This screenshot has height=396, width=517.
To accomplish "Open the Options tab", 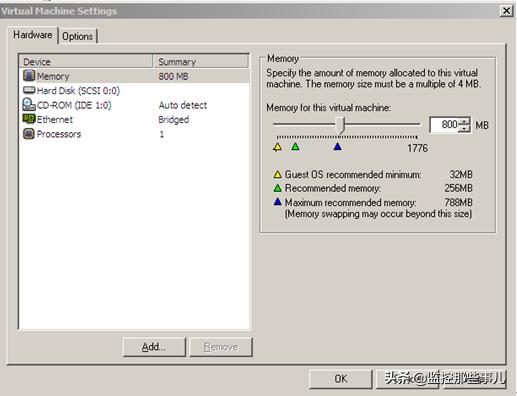I will coord(78,36).
